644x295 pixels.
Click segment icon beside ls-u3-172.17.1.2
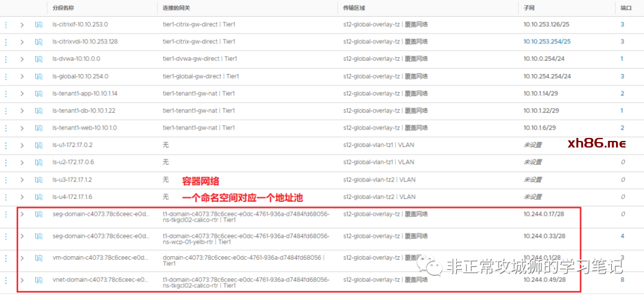click(x=38, y=180)
